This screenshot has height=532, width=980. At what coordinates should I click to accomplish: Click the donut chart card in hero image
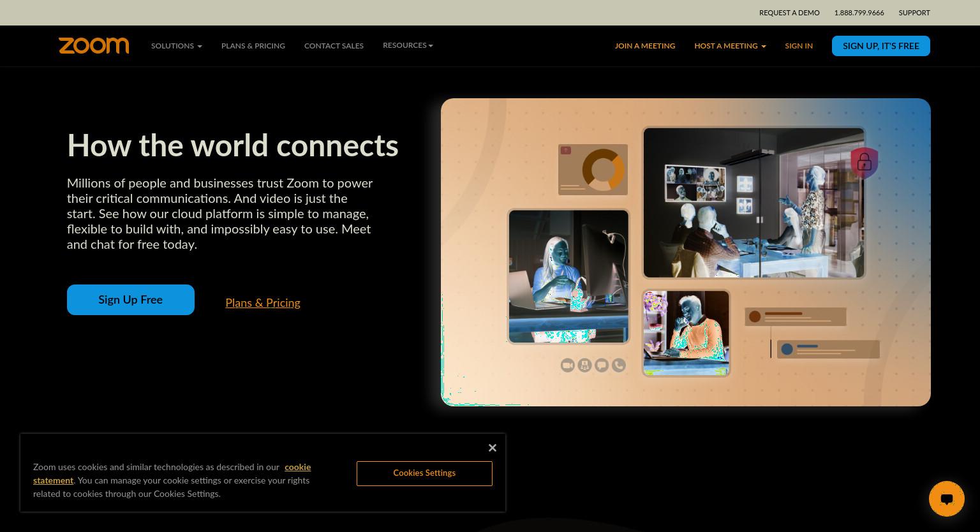pyautogui.click(x=593, y=170)
